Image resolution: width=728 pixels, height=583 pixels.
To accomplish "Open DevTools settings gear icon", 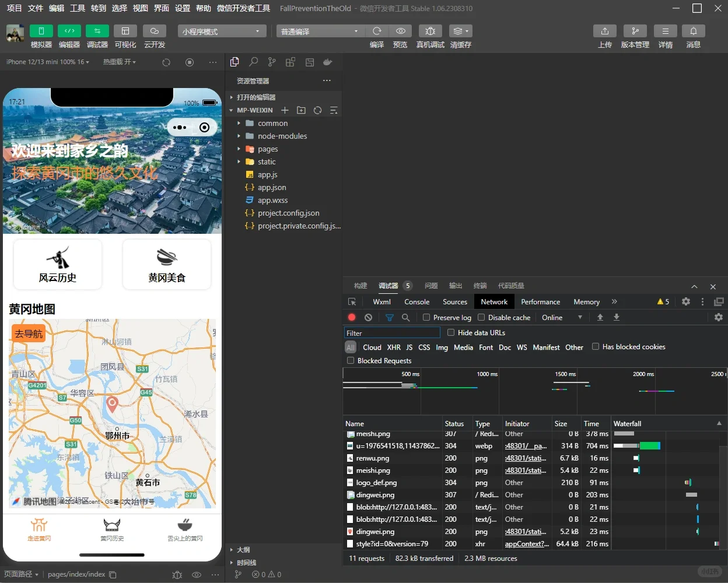I will (686, 301).
